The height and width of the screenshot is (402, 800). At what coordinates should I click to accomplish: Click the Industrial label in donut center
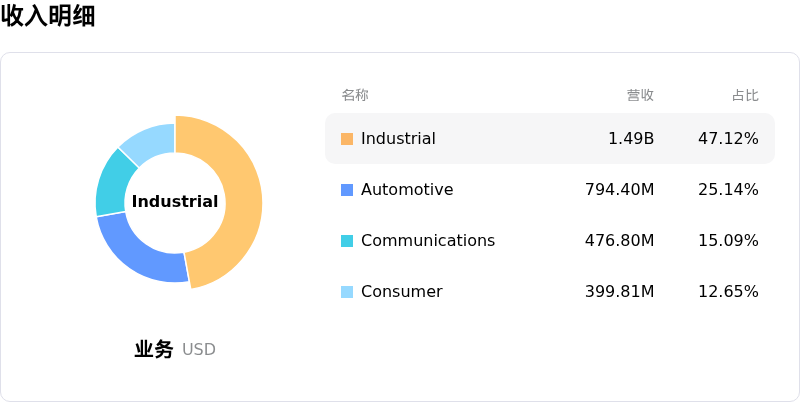click(x=175, y=202)
